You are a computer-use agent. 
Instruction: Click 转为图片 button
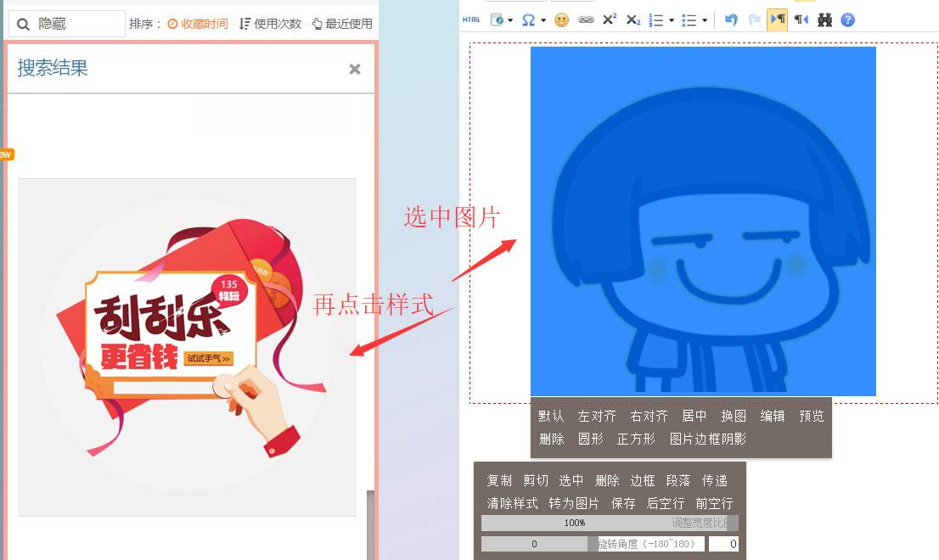coord(573,503)
